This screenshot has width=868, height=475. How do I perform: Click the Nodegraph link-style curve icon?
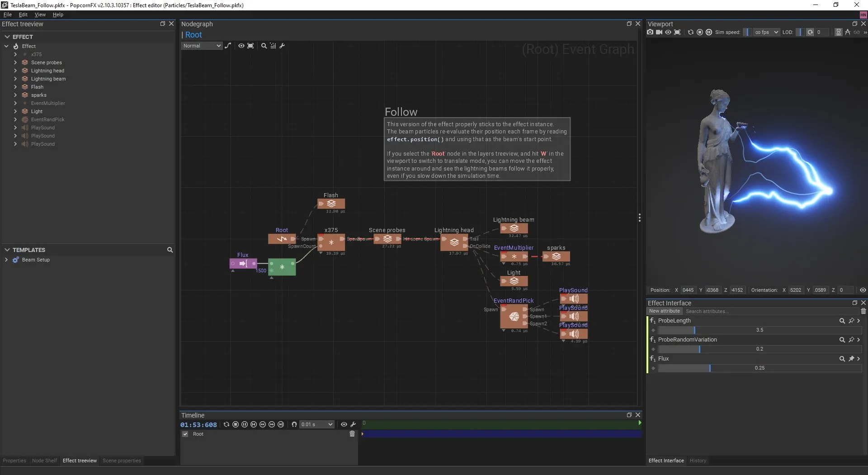pos(228,46)
